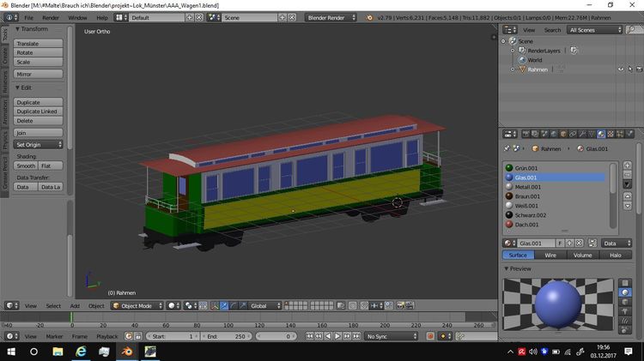Screen dimensions: 644x361
Task: Toggle the Smooth shading button
Action: click(27, 165)
